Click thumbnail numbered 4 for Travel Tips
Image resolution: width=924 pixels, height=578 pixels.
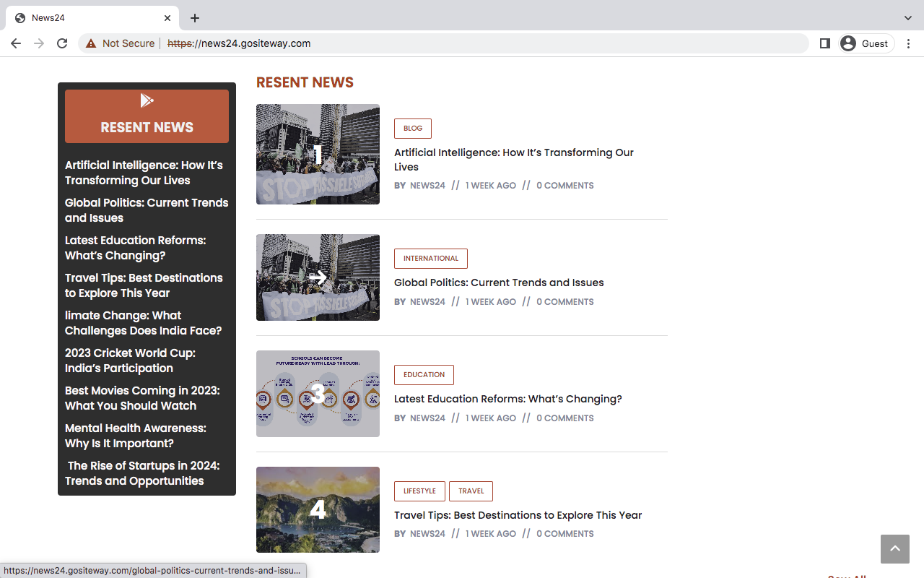click(318, 509)
